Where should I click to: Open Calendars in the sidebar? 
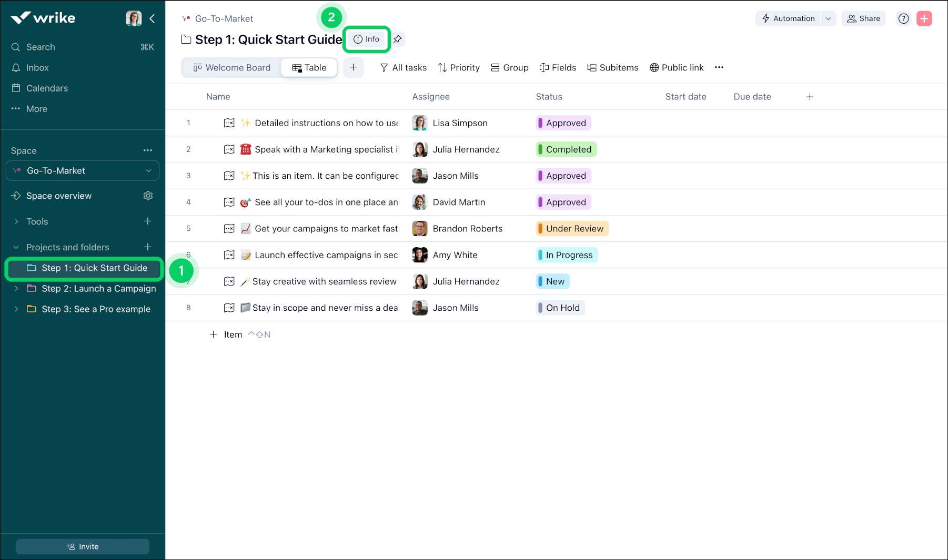[x=47, y=88]
